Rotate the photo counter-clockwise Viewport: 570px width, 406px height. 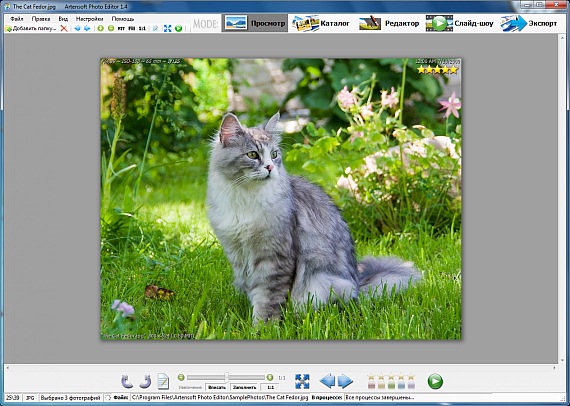click(x=127, y=381)
